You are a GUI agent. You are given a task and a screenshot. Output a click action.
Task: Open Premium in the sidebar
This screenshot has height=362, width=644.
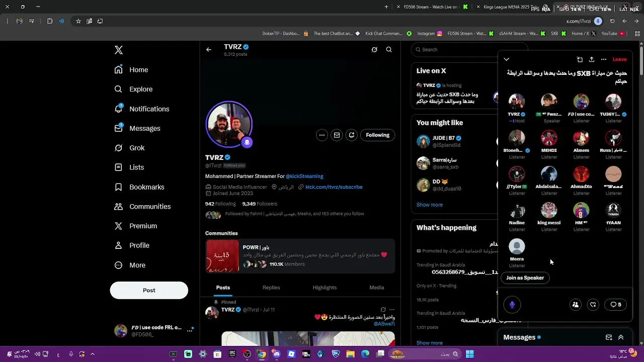136,226
